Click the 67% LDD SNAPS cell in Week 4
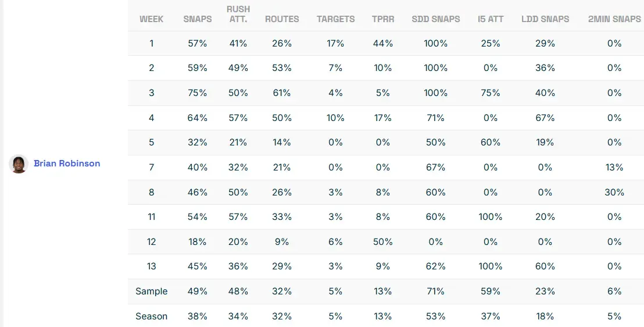Screen dimensions: 644x327 tap(545, 118)
